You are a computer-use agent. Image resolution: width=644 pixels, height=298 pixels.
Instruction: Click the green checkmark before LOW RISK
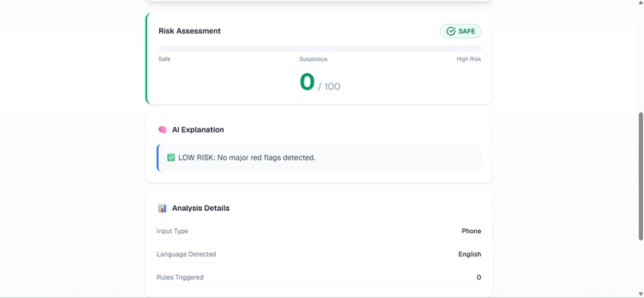pos(171,157)
